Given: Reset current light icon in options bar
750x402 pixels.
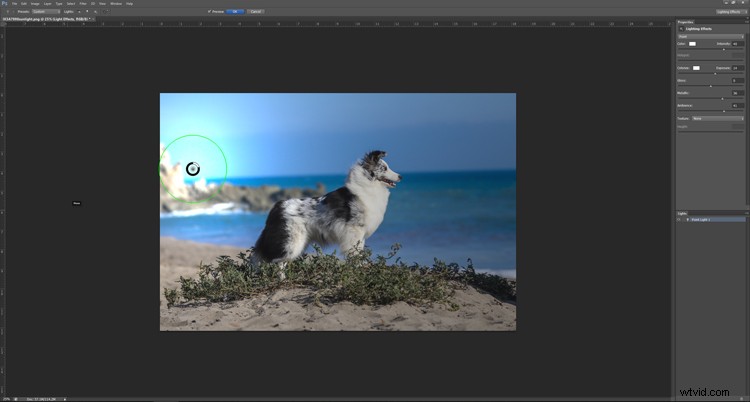Looking at the screenshot, I should click(106, 11).
